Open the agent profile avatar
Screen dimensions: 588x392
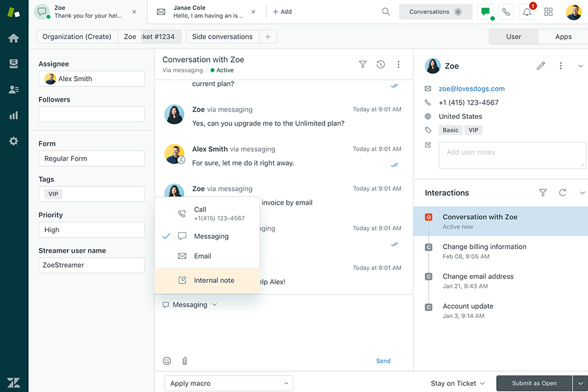[573, 12]
